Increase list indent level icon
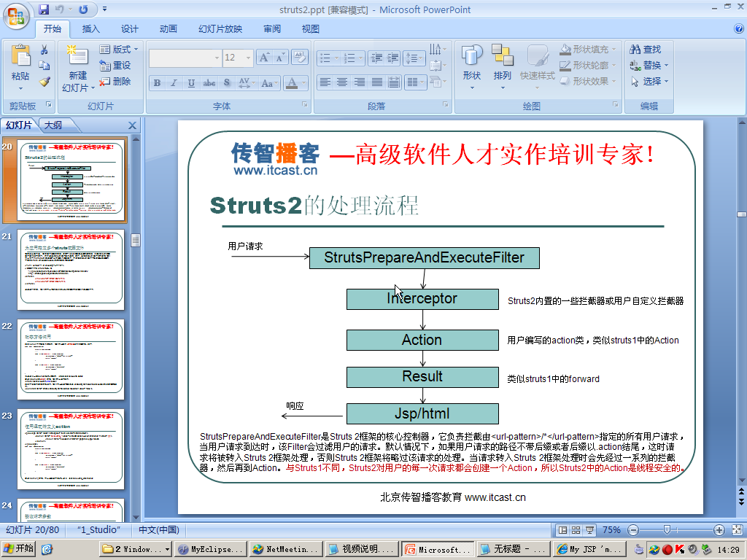Screen dimensions: 747x560 tap(393, 58)
